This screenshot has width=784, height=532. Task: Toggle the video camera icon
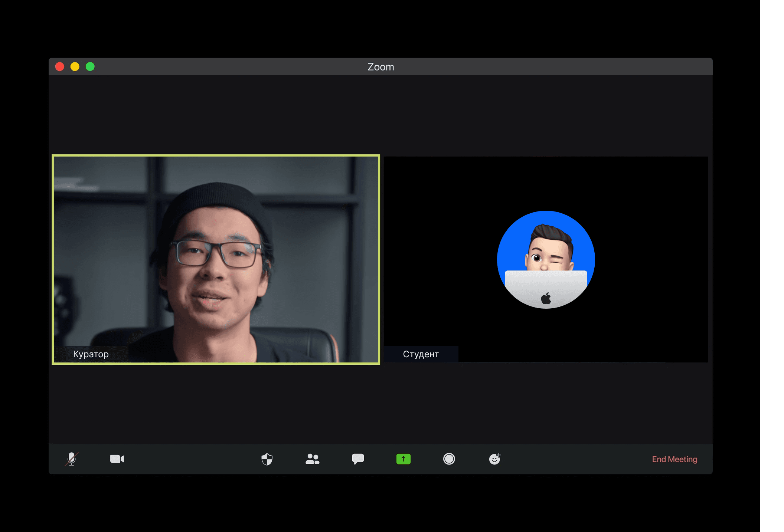pyautogui.click(x=117, y=459)
